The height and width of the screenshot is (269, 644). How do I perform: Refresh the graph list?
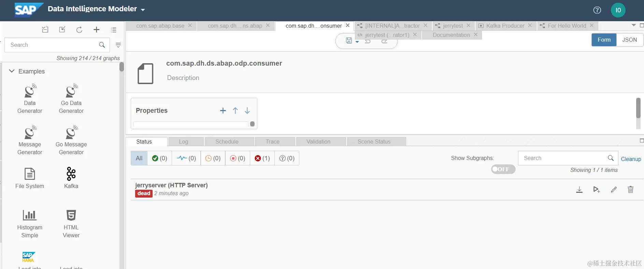click(79, 30)
